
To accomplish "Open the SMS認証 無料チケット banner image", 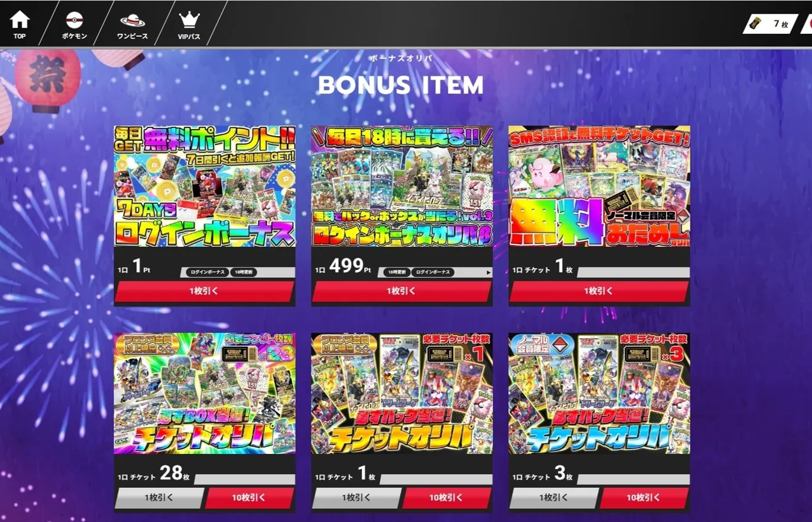I will 599,186.
